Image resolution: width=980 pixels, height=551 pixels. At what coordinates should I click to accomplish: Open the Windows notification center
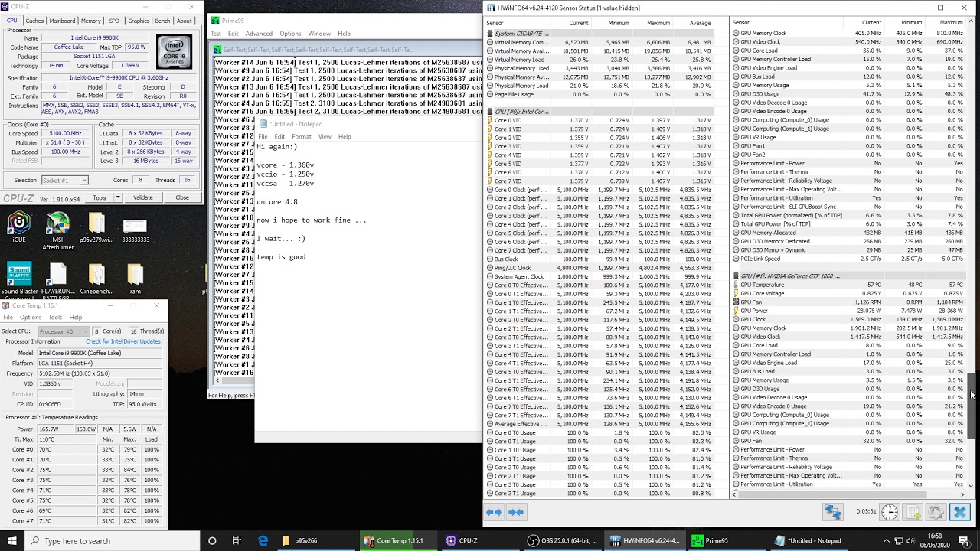point(963,541)
